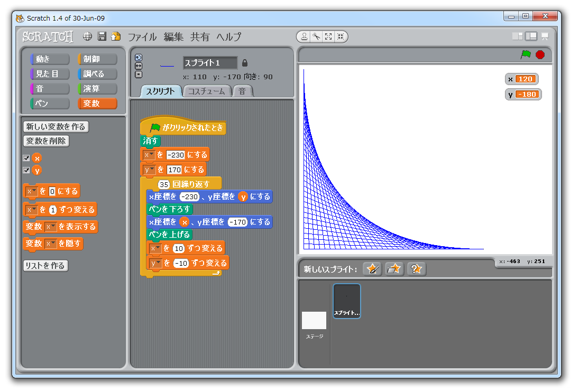Switch to the コスチューム tab
This screenshot has width=579, height=392.
pyautogui.click(x=207, y=91)
